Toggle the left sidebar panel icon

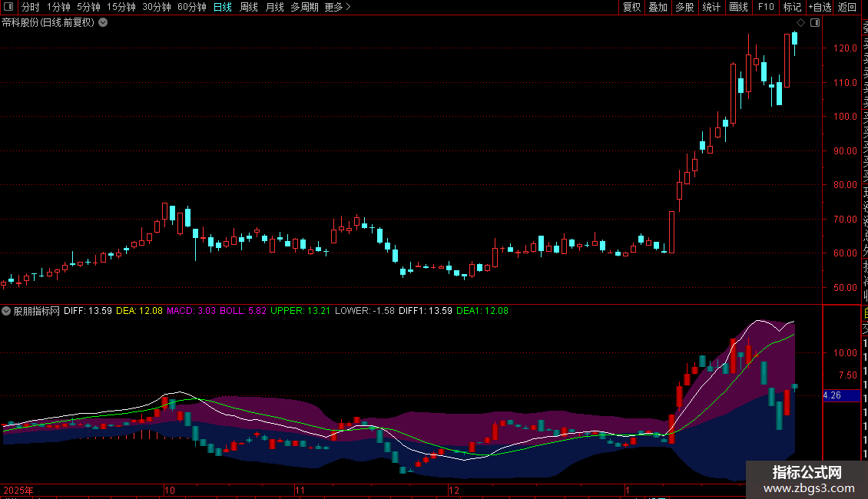click(8, 7)
